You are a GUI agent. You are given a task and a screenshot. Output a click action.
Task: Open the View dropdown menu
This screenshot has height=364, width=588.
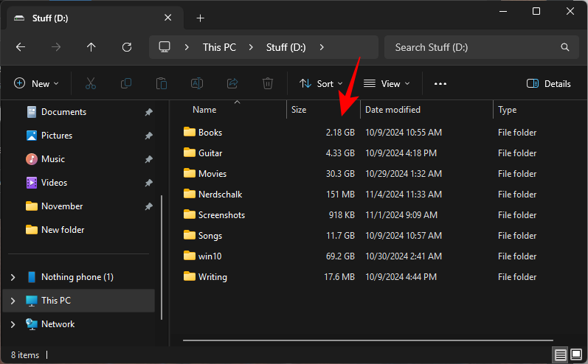click(387, 84)
